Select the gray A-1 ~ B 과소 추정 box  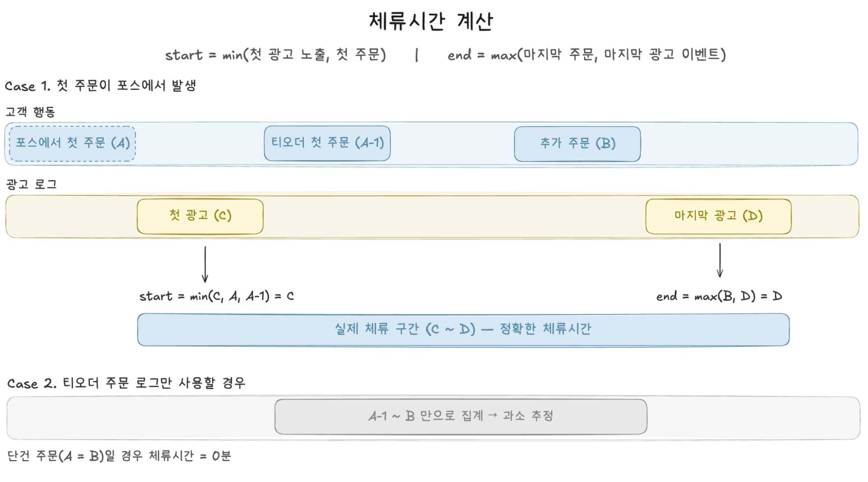pyautogui.click(x=461, y=416)
